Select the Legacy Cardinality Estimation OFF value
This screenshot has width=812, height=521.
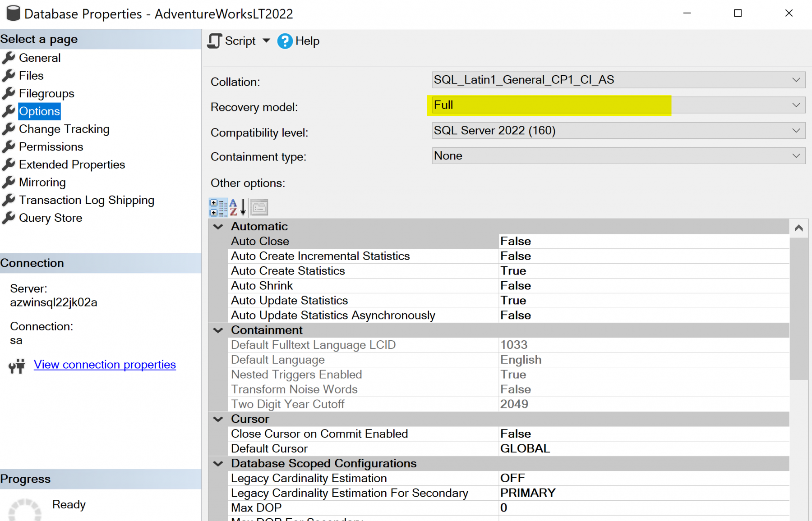tap(644, 478)
